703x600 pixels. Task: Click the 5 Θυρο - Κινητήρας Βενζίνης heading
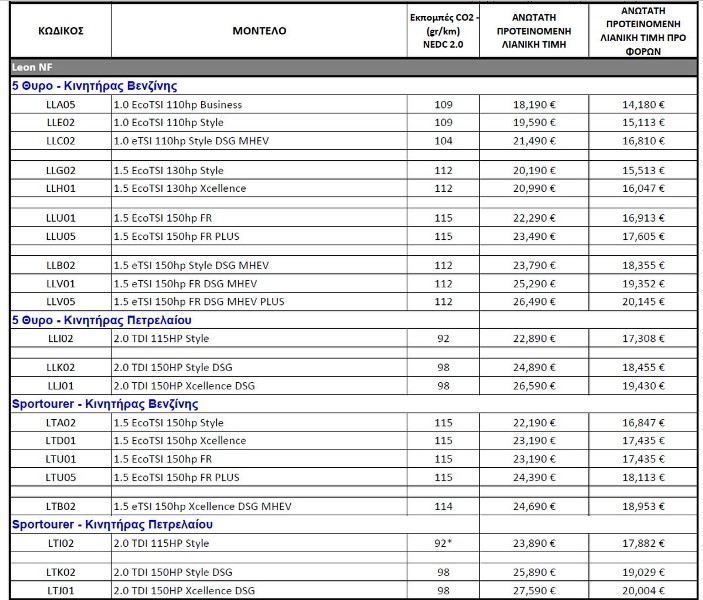pos(95,86)
